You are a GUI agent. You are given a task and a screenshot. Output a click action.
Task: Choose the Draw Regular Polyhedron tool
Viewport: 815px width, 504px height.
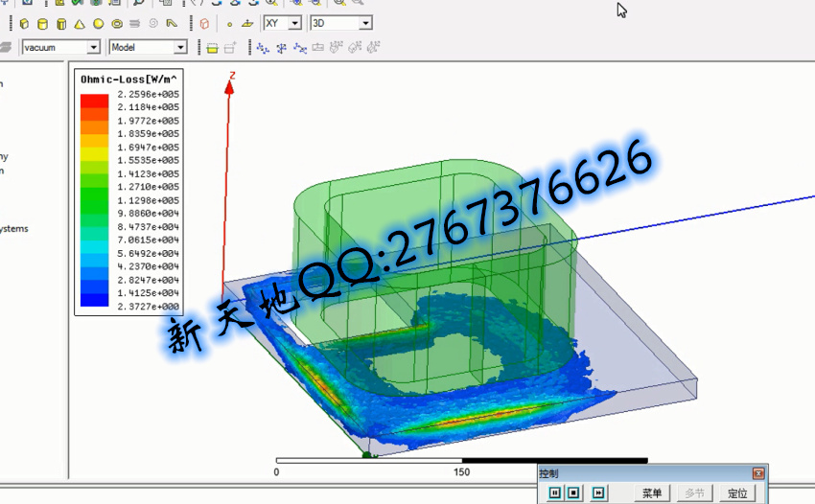tap(61, 23)
